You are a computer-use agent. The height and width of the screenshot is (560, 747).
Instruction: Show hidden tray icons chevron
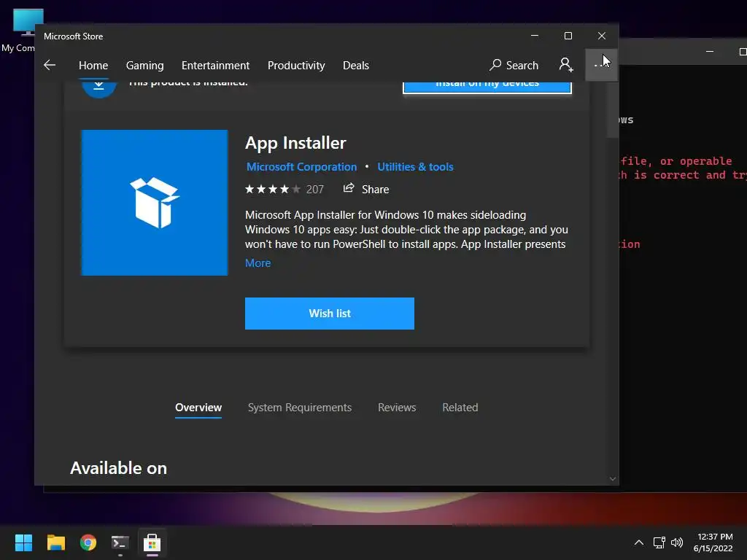[639, 542]
